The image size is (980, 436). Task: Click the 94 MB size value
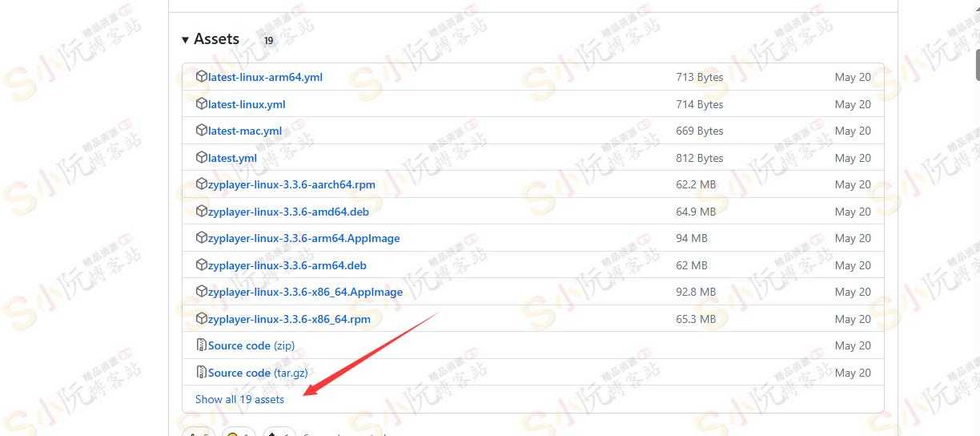(692, 238)
